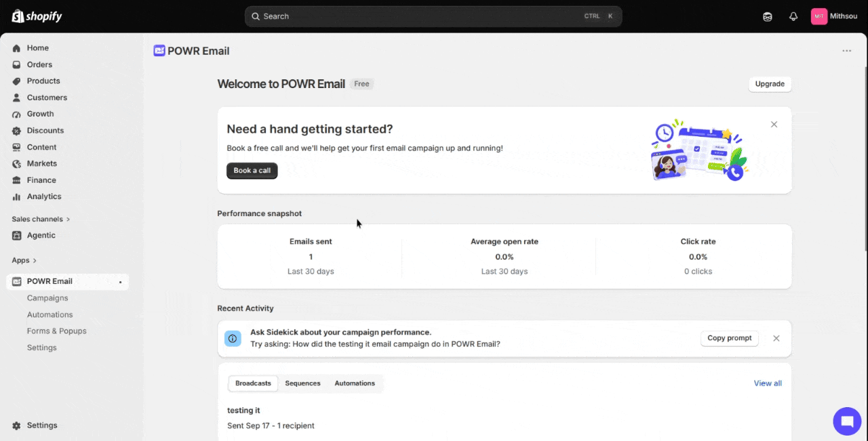Click the calendar illustration

pos(700,150)
